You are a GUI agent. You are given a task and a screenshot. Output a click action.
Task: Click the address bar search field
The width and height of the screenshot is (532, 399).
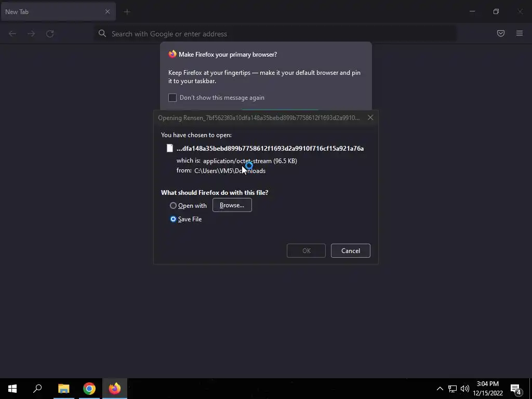pos(275,34)
